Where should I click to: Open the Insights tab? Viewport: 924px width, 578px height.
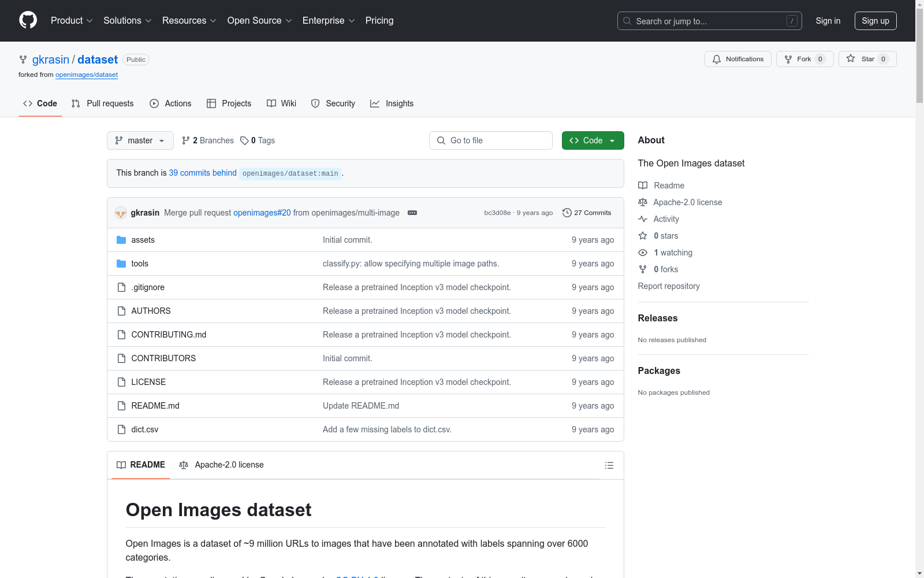[392, 103]
